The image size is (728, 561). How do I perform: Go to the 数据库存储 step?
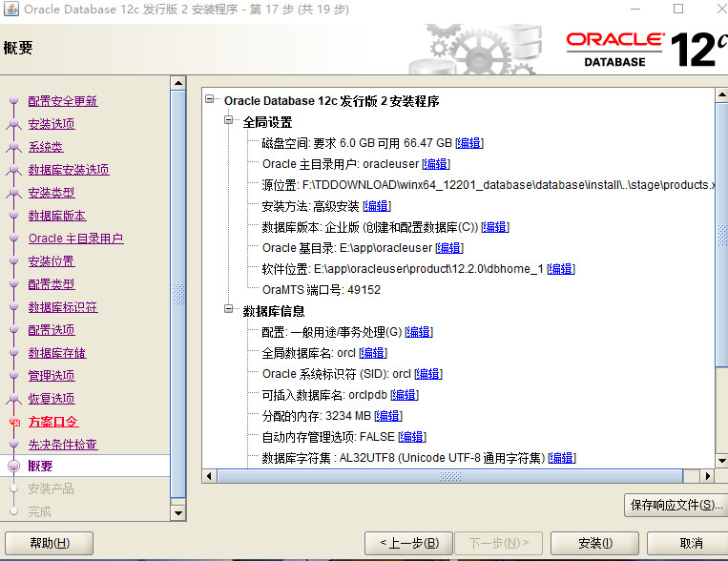(56, 353)
